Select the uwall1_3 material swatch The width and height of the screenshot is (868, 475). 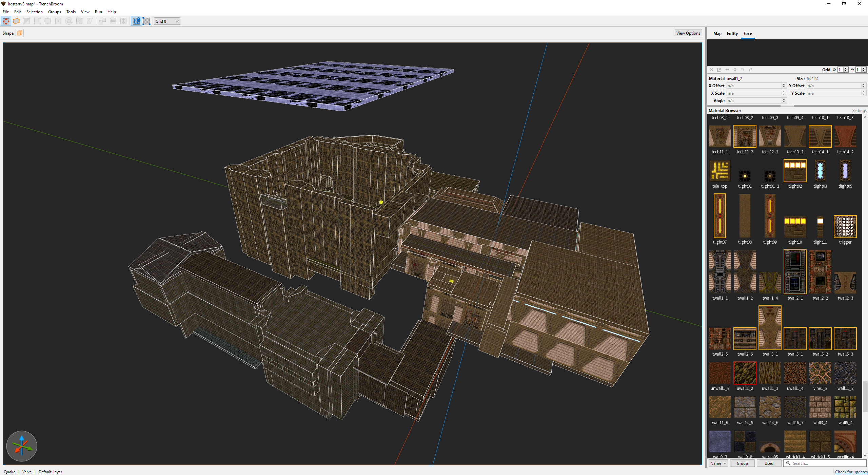[x=770, y=373]
